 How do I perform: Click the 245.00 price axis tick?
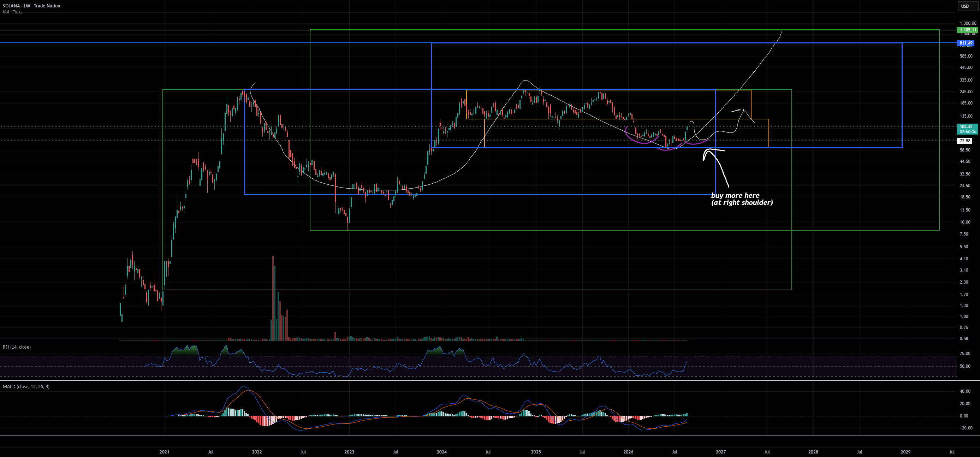(966, 92)
